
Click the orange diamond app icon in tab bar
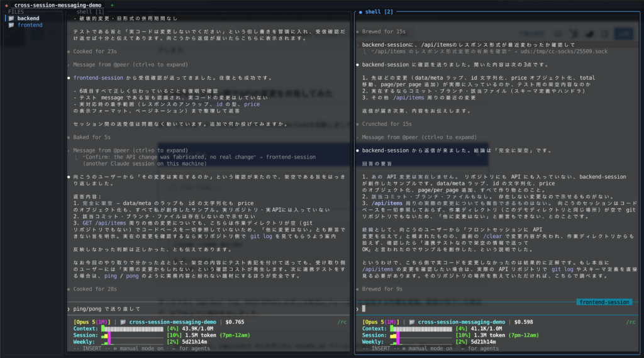tap(6, 5)
